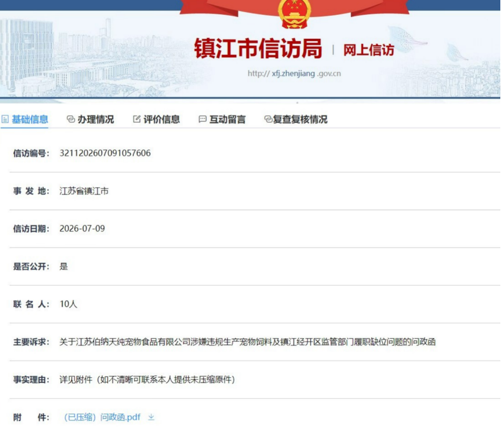Click the national emblem in the header

pos(295,14)
